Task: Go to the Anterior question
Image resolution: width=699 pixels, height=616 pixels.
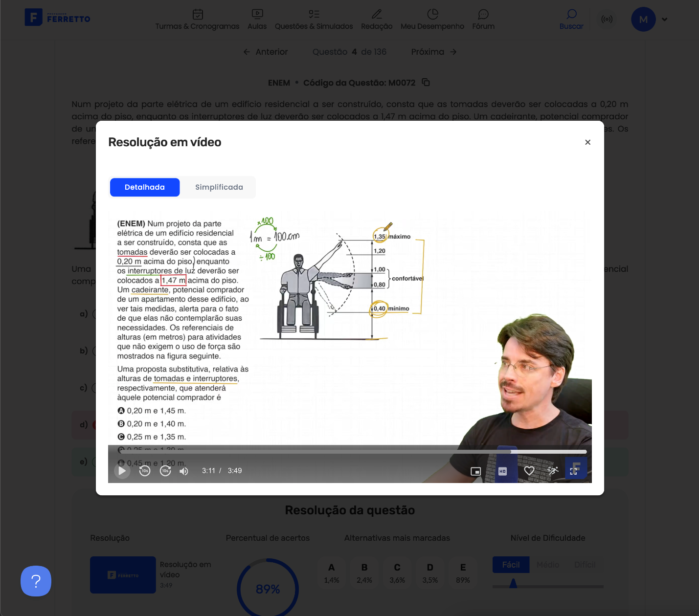Action: pyautogui.click(x=266, y=52)
